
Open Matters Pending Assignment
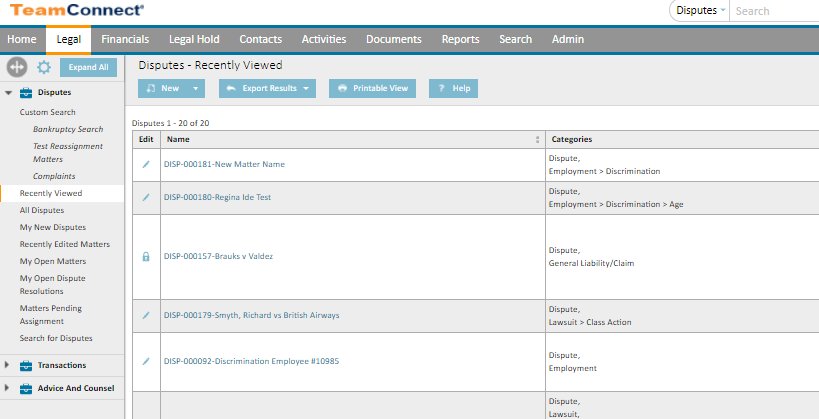point(51,315)
